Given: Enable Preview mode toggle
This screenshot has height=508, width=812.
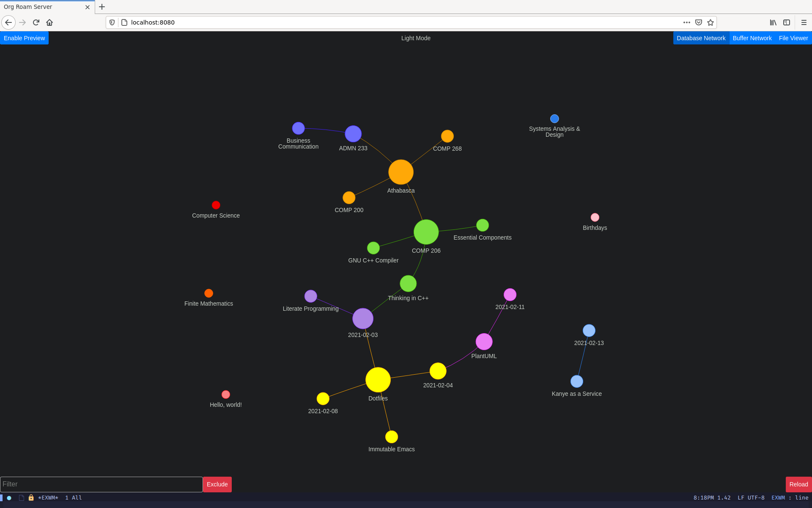Looking at the screenshot, I should point(25,38).
